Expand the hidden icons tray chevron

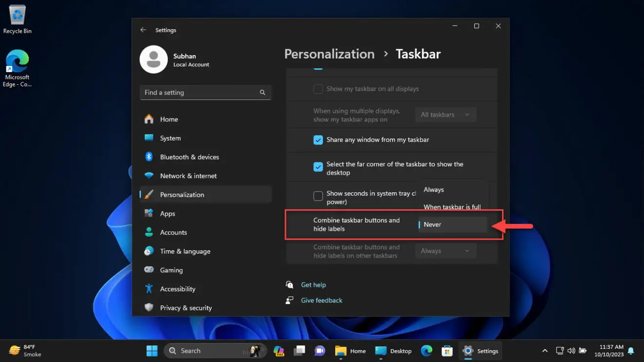click(x=544, y=350)
